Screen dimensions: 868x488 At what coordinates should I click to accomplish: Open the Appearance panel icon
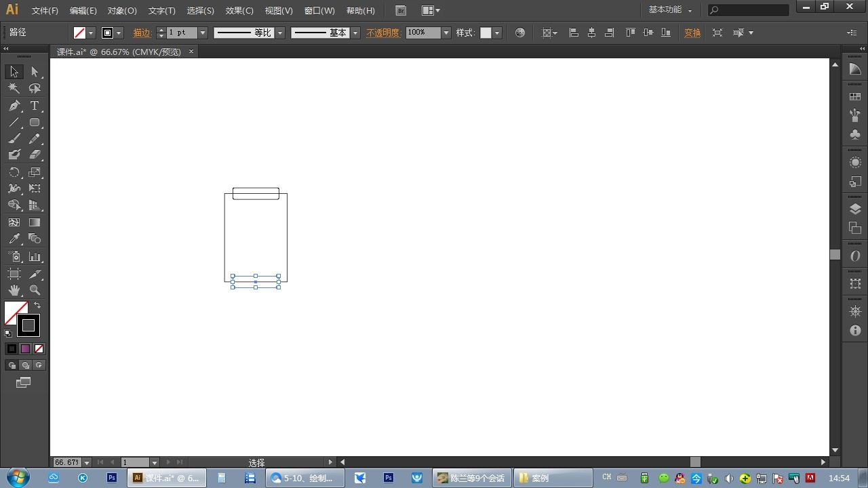855,163
